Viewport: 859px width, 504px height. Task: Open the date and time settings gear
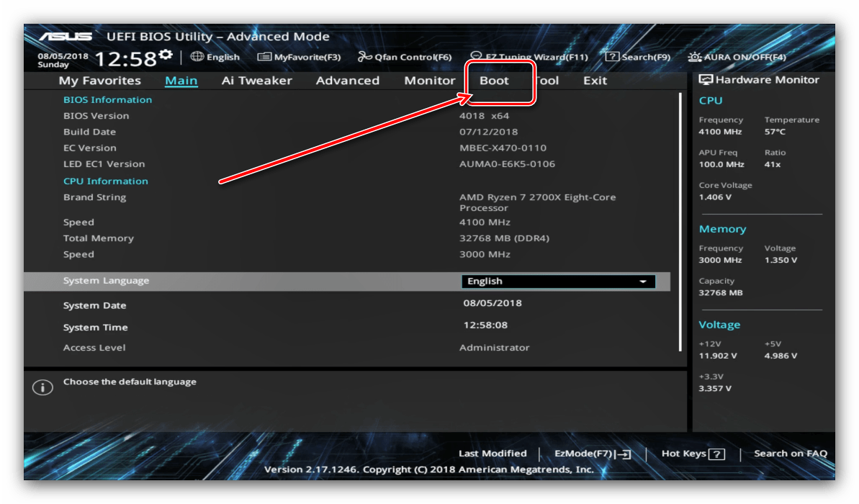point(166,55)
